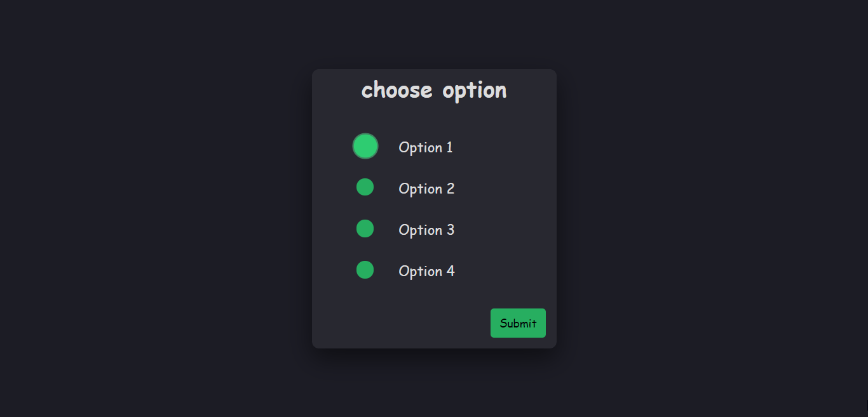This screenshot has width=868, height=417.
Task: Click the Option 2 text label
Action: (426, 188)
